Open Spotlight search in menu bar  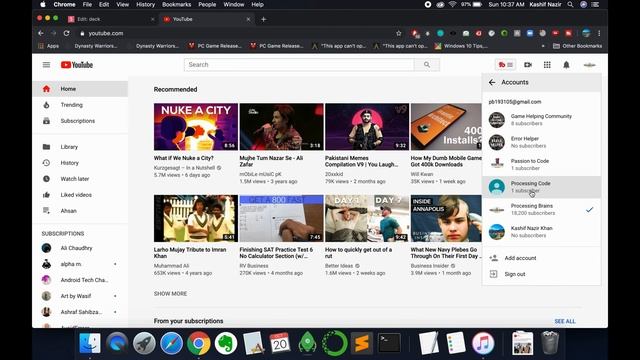pos(570,4)
